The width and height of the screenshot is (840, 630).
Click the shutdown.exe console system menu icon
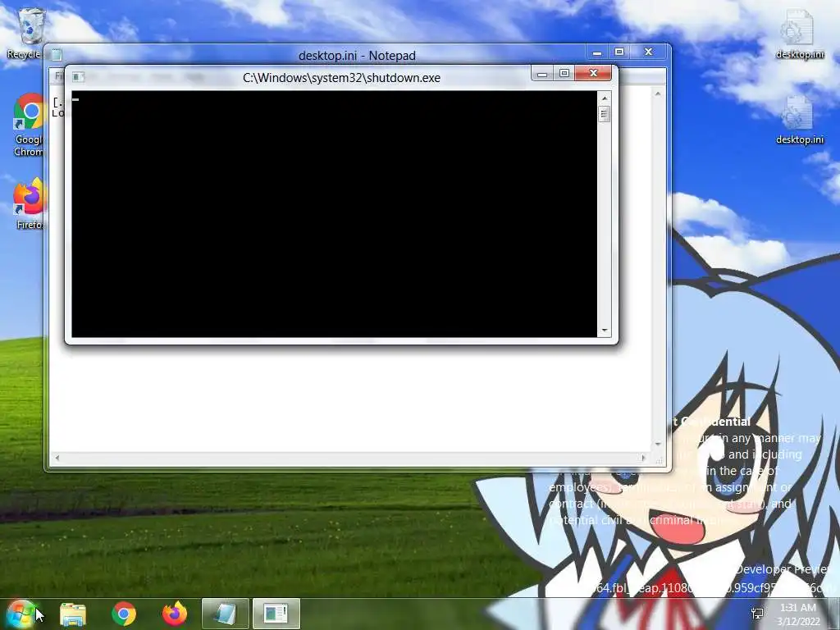tap(78, 77)
